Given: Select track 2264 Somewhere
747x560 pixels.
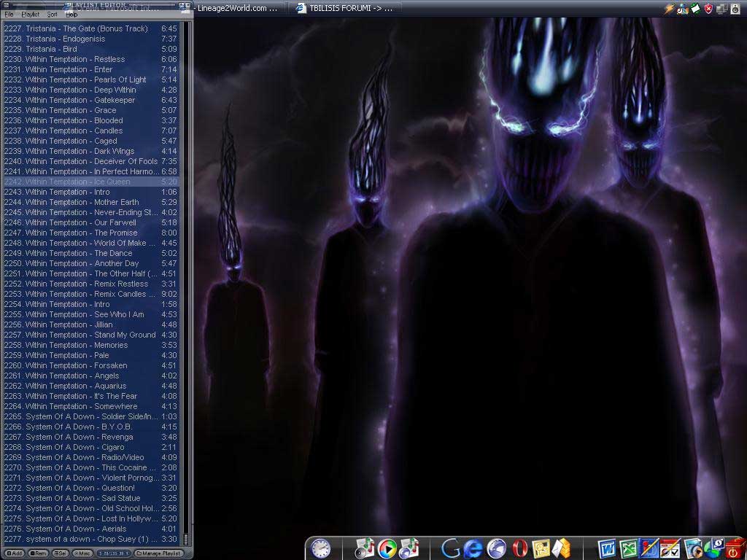Looking at the screenshot, I should tap(90, 406).
